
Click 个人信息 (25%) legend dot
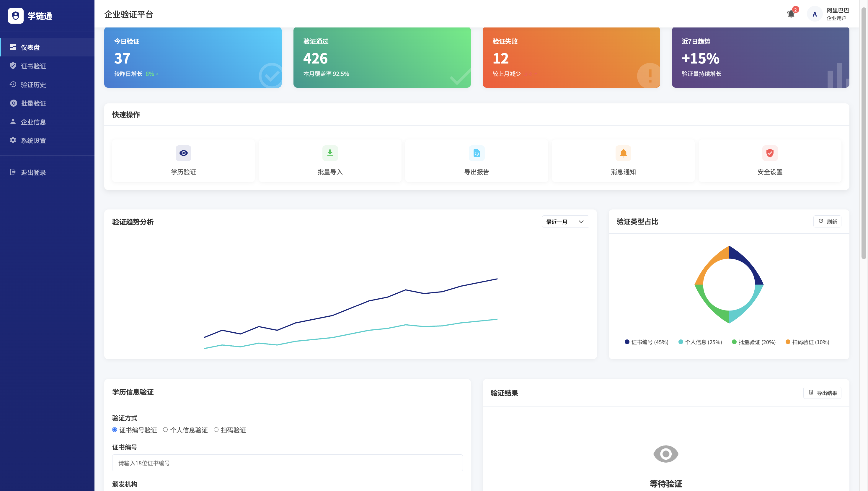[x=681, y=342]
